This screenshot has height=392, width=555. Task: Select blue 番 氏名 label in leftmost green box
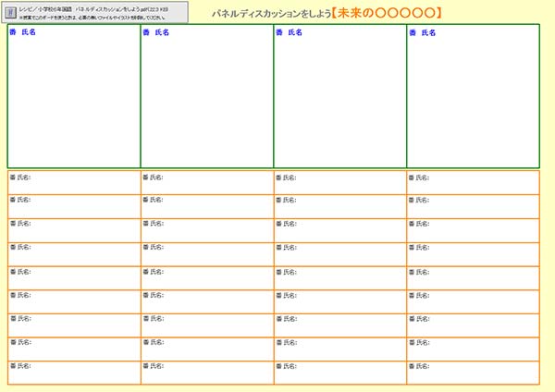(x=22, y=32)
